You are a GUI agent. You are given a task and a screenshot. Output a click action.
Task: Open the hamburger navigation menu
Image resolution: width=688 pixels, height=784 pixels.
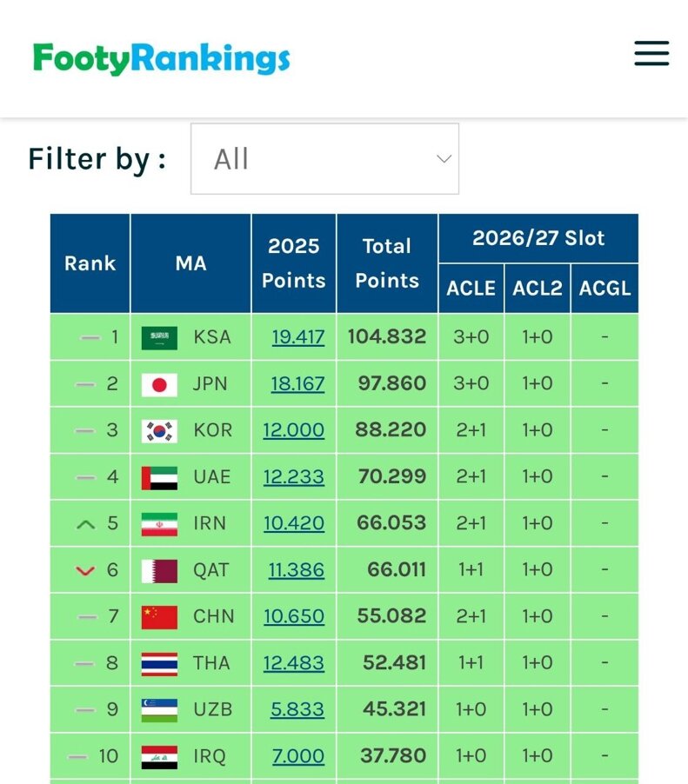[651, 54]
